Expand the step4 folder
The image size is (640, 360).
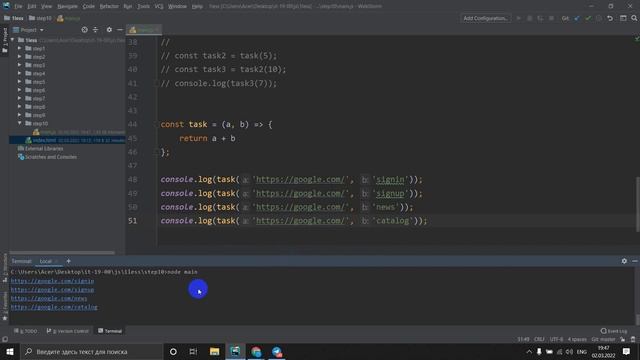[x=20, y=73]
